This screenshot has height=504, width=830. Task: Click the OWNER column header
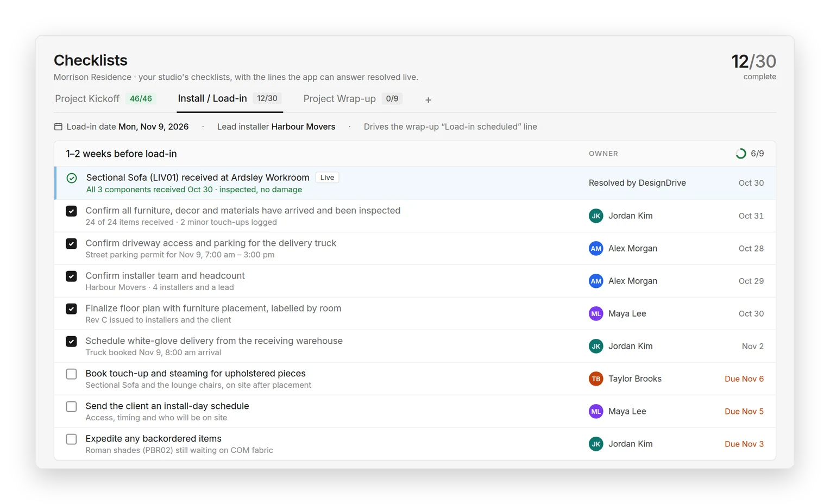coord(603,154)
